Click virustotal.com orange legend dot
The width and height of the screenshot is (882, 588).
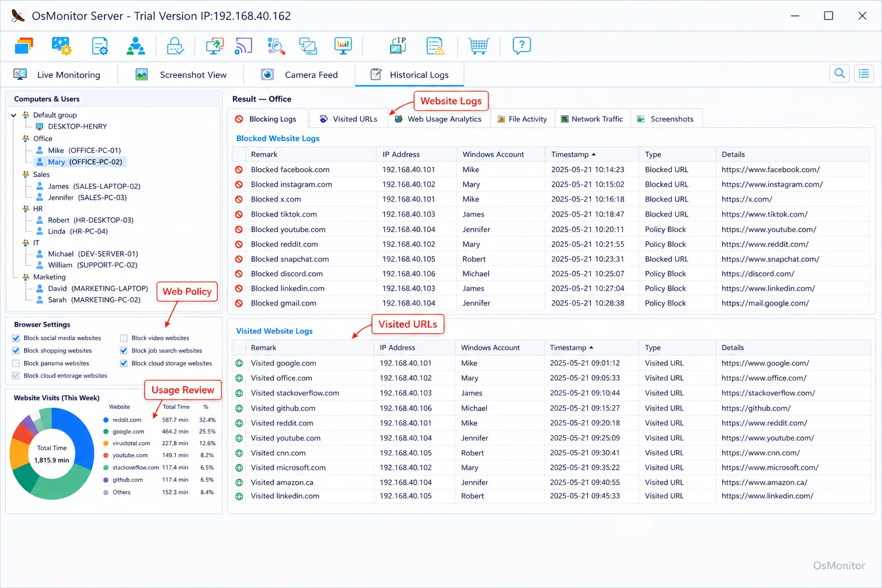click(x=106, y=443)
